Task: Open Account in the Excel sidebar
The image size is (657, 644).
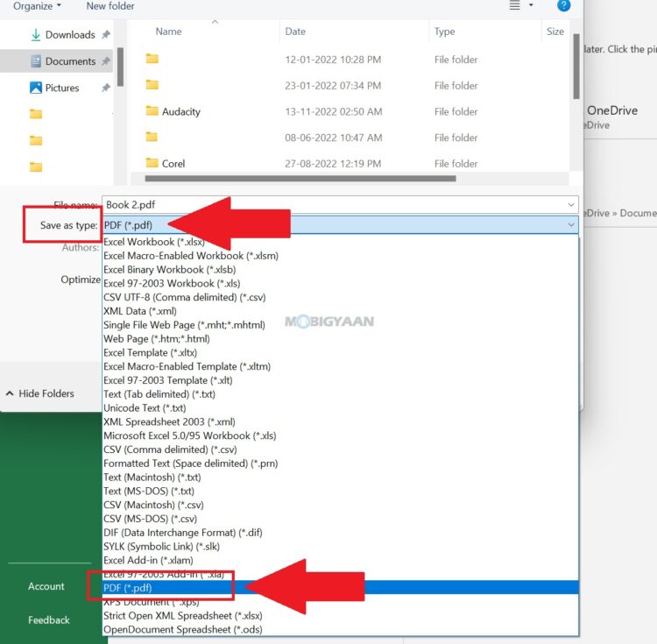Action: click(46, 586)
